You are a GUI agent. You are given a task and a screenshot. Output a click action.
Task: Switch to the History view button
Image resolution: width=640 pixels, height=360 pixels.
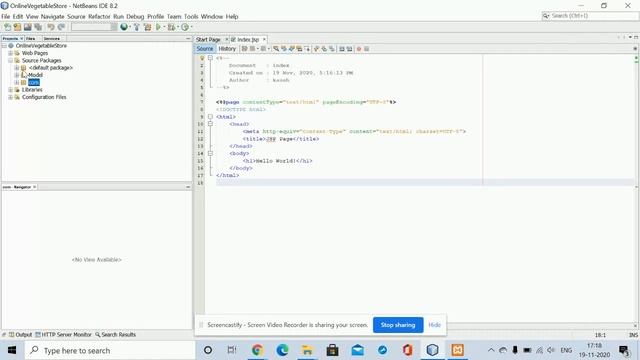(227, 49)
